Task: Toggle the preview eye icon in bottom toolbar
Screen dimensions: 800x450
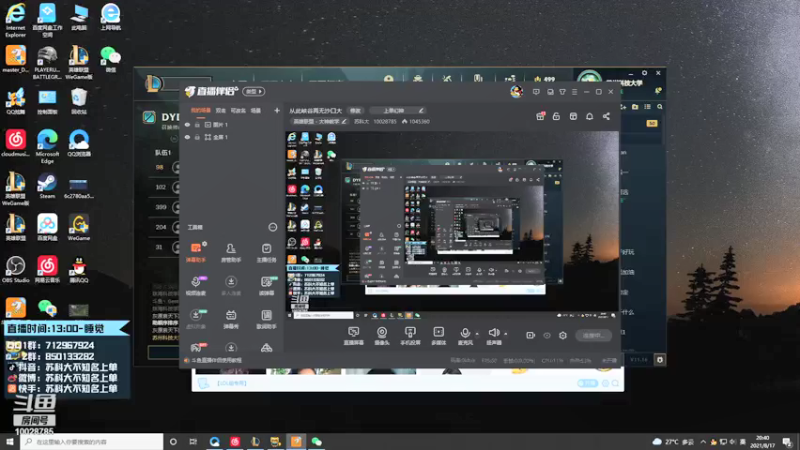Action: [547, 336]
